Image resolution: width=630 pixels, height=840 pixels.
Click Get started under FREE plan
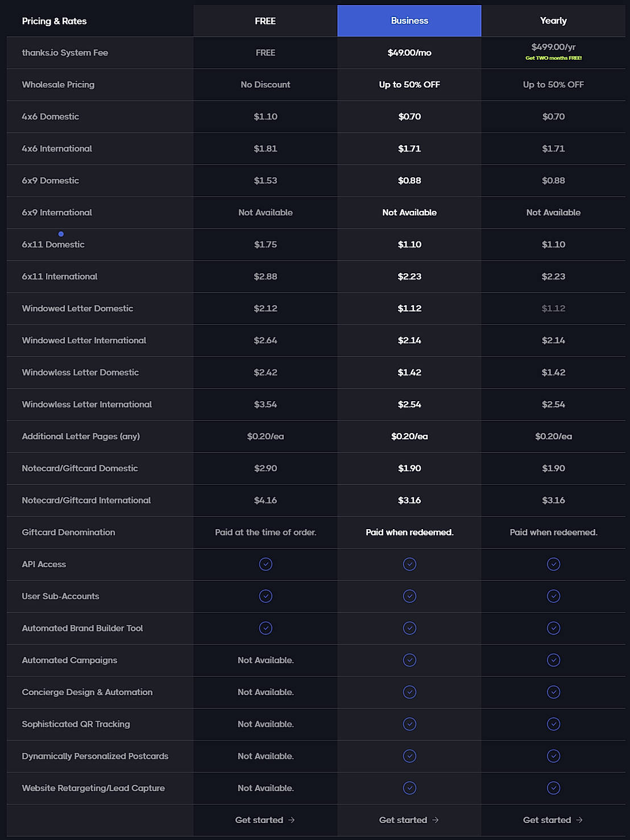pos(265,820)
